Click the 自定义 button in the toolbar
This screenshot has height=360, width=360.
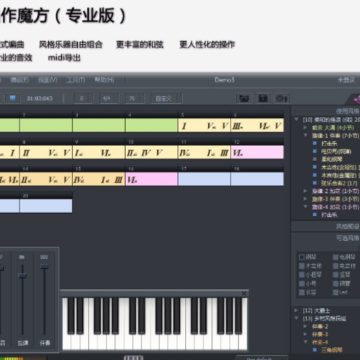point(166,99)
